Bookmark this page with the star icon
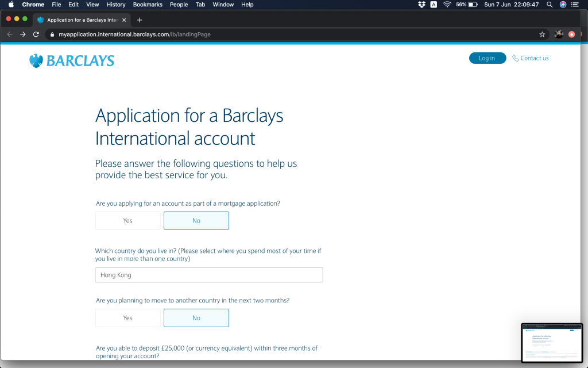This screenshot has height=368, width=588. pyautogui.click(x=542, y=34)
